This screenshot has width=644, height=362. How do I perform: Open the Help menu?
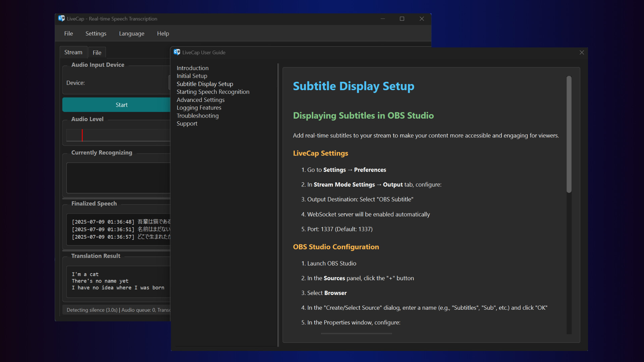163,34
